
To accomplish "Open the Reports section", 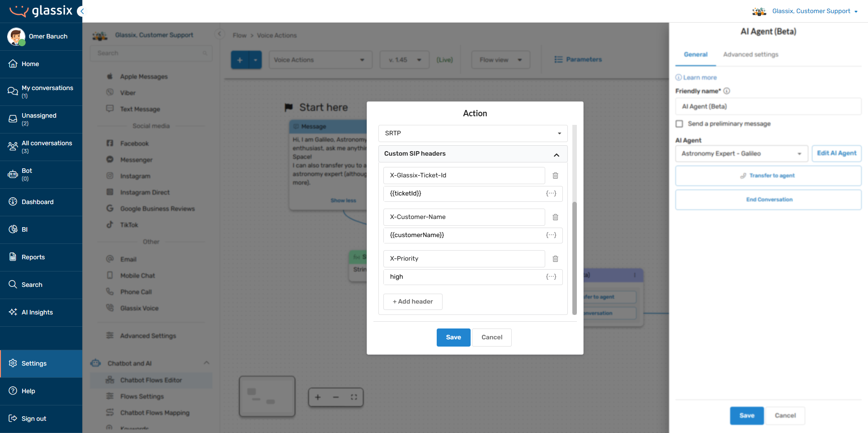I will pyautogui.click(x=41, y=257).
